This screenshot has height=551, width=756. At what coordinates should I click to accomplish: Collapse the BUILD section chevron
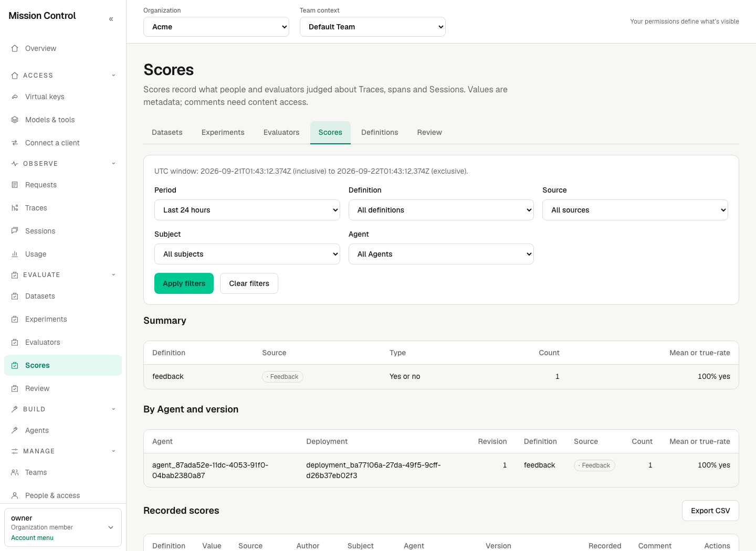pos(113,409)
